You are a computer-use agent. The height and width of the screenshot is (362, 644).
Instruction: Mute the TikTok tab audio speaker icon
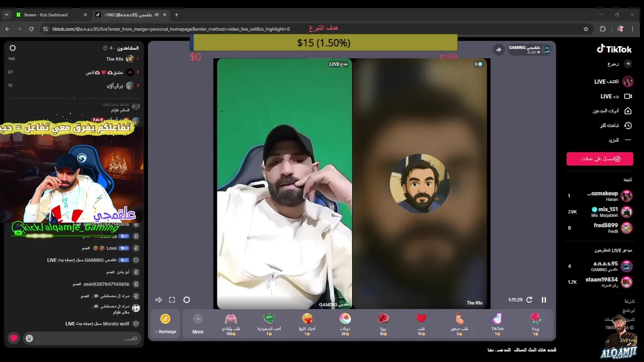pos(156,15)
